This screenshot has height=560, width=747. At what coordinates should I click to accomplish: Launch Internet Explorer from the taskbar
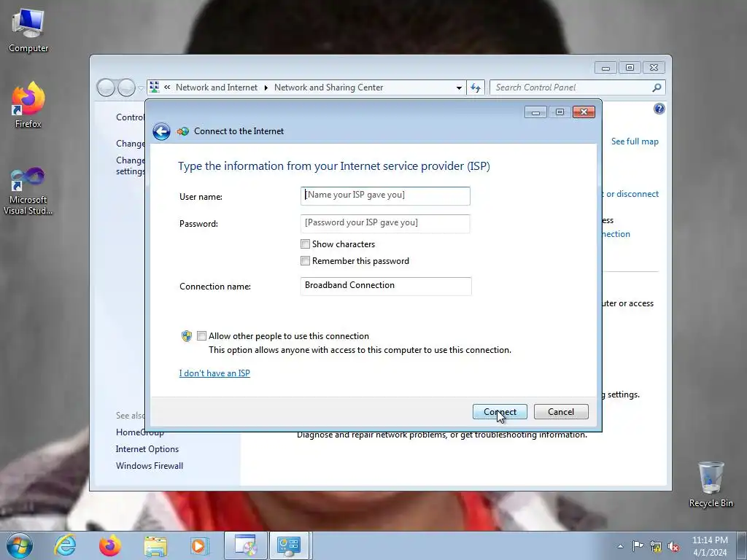tap(65, 545)
